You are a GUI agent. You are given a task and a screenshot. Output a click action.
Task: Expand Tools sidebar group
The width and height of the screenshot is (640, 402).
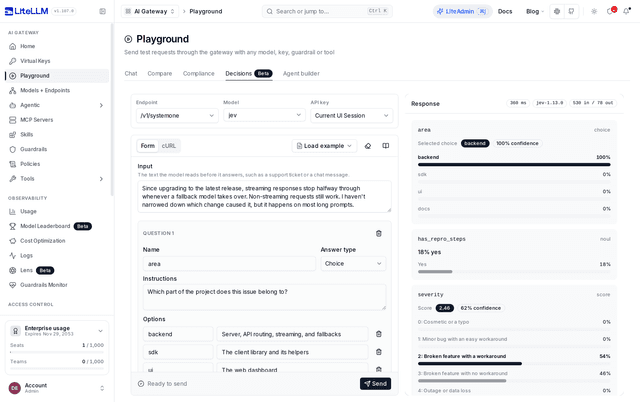coord(57,178)
